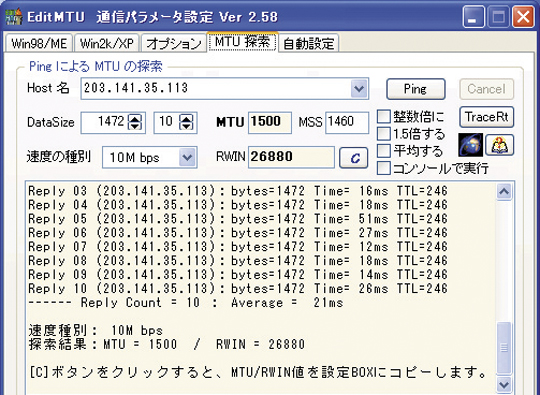Open the オプション tab

coord(173,43)
